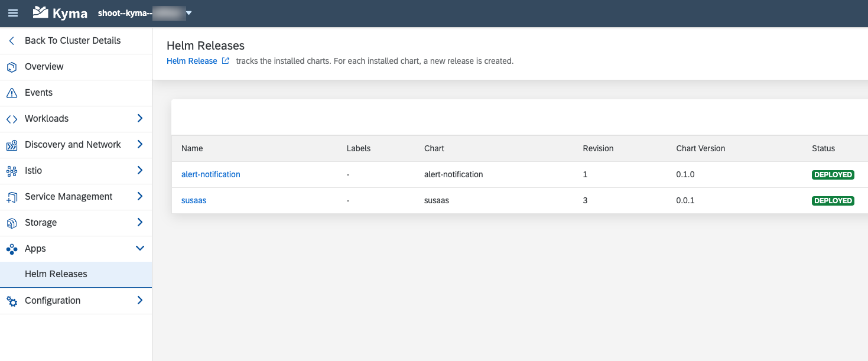Expand the Configuration section chevron

pyautogui.click(x=140, y=300)
